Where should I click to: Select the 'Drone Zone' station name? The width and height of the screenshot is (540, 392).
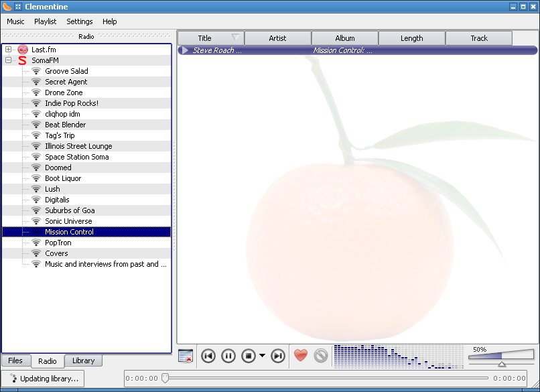coord(64,92)
